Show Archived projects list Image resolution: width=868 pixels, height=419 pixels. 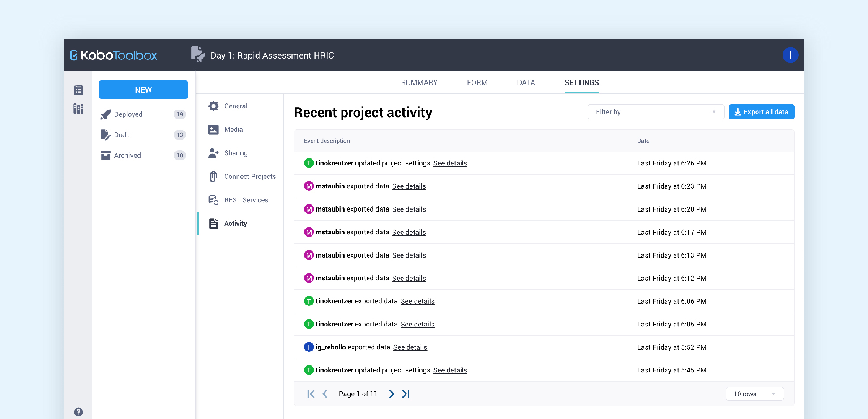[x=128, y=156]
